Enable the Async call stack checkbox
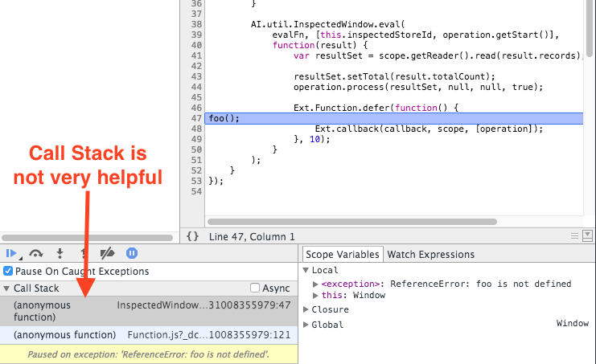The height and width of the screenshot is (364, 596). coord(255,288)
